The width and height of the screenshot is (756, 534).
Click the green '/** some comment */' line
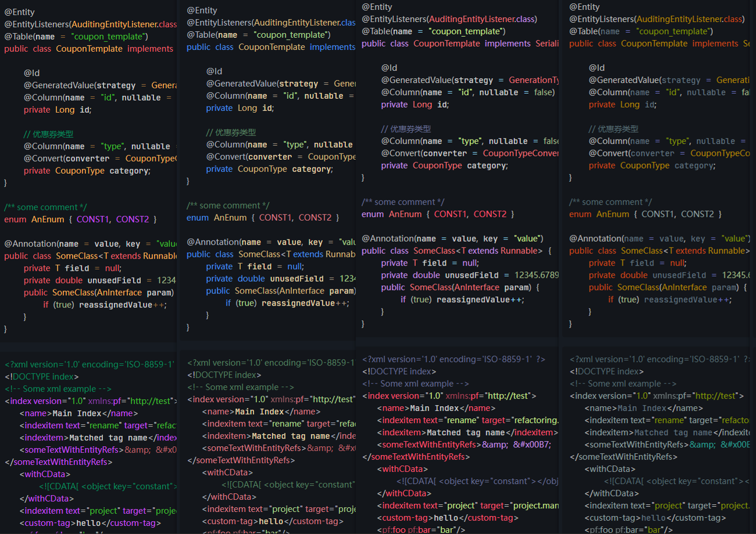coord(45,207)
